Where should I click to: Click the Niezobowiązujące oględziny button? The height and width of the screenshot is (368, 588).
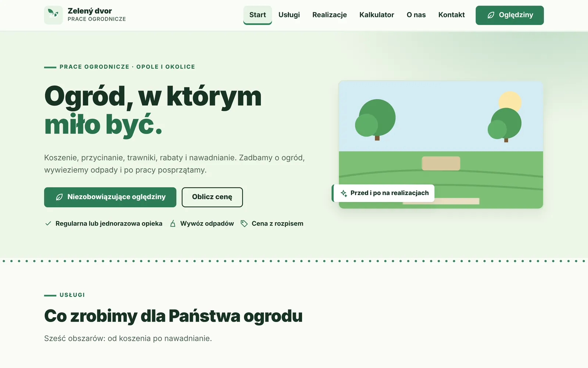(x=110, y=197)
